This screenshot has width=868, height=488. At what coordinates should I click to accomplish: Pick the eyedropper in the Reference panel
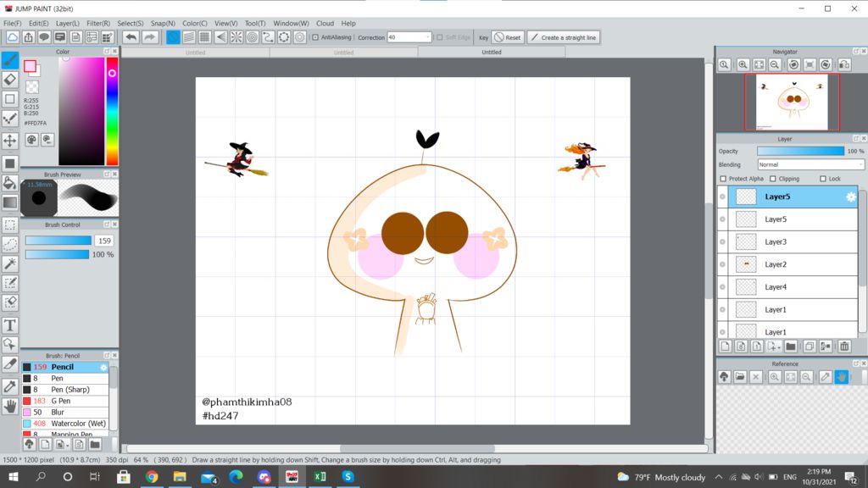click(x=826, y=377)
